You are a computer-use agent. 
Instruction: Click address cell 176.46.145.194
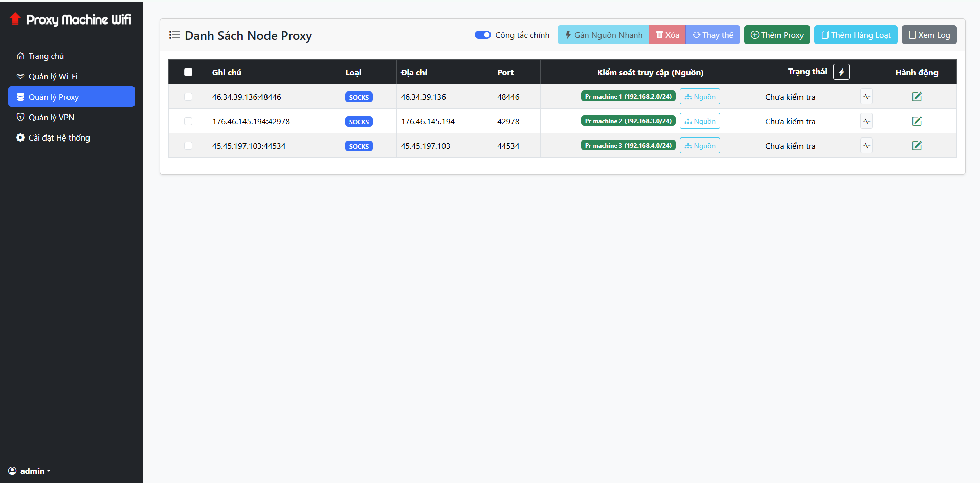(428, 121)
